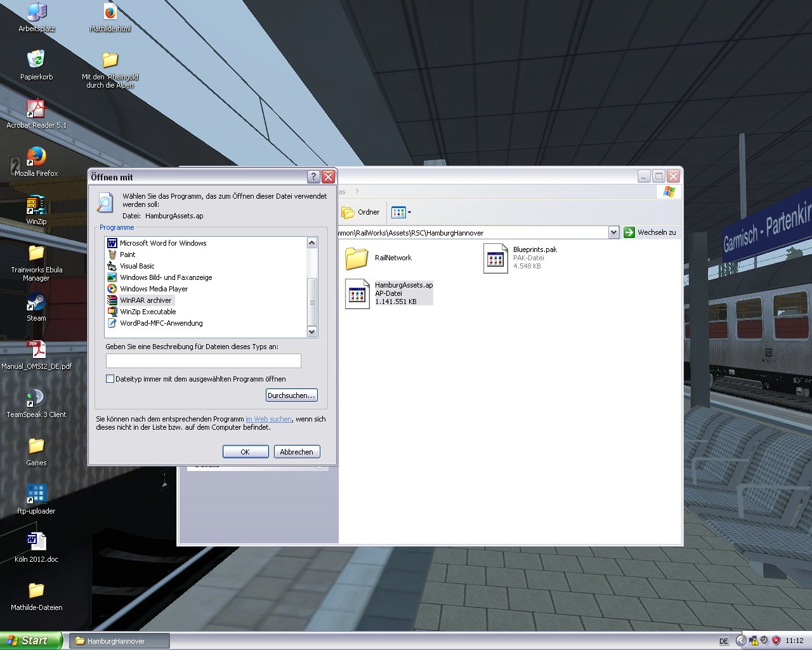Viewport: 812px width, 650px height.
Task: Select the Mozilla Firefox desktop shortcut
Action: [x=37, y=162]
